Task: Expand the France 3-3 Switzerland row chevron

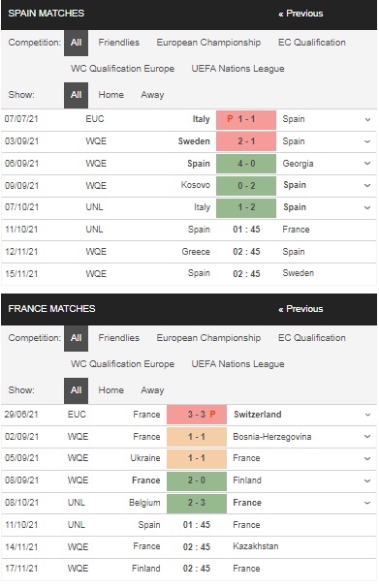Action: [367, 415]
